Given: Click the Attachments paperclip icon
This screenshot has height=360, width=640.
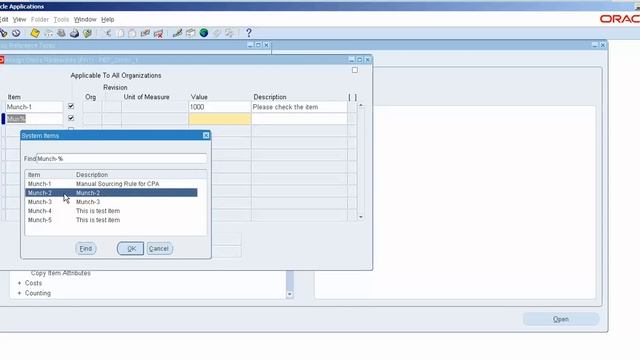Looking at the screenshot, I should pos(217,33).
